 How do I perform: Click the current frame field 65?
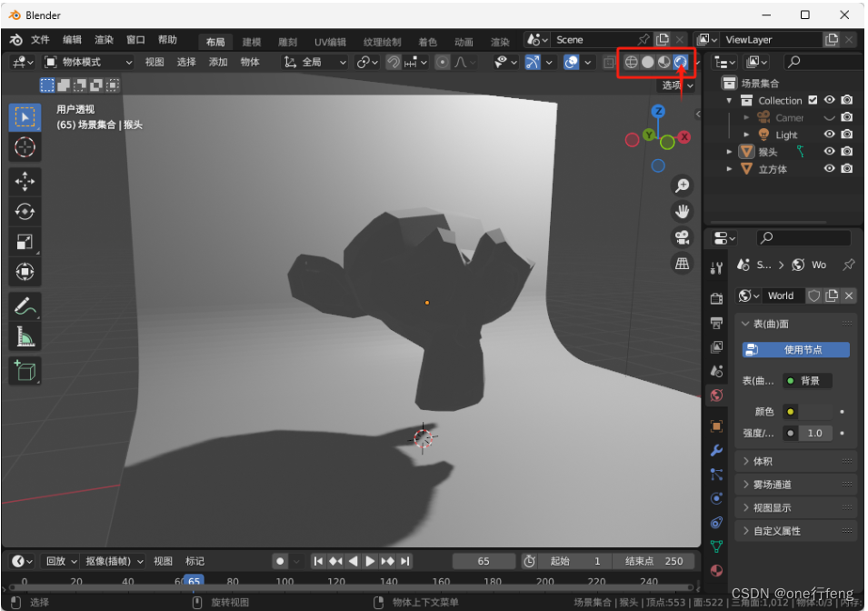[x=484, y=561]
